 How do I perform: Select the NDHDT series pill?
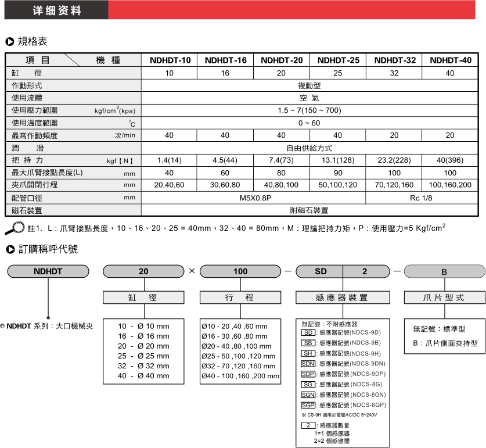point(48,271)
